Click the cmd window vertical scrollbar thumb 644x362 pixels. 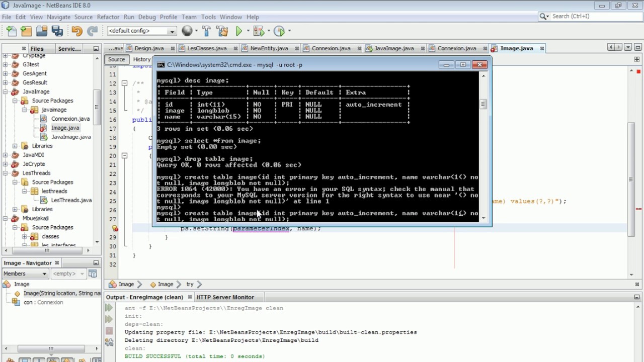point(483,105)
